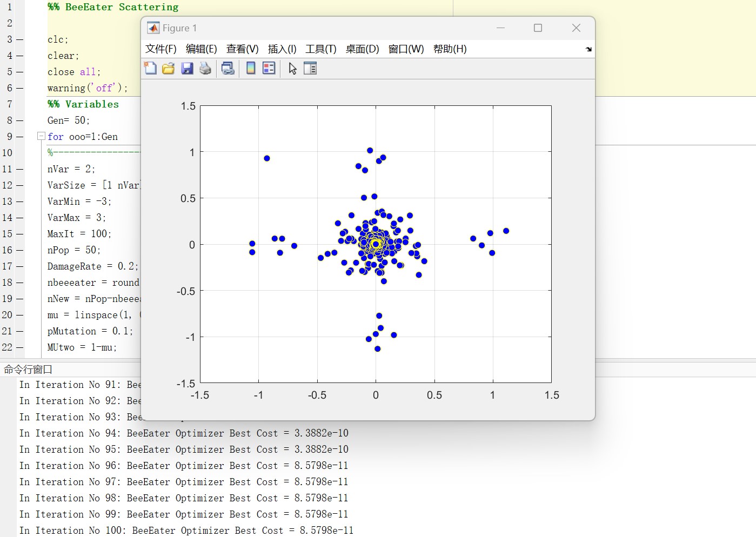The image size is (756, 537).
Task: Open the 文件(F) menu
Action: tap(161, 49)
